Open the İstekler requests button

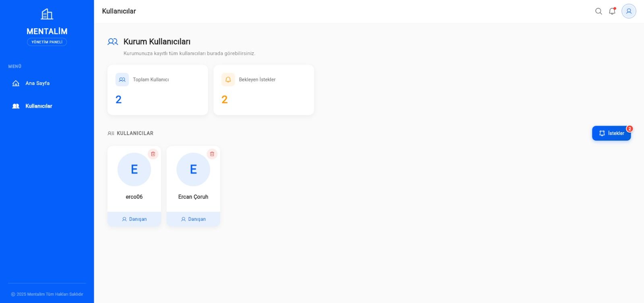point(611,133)
